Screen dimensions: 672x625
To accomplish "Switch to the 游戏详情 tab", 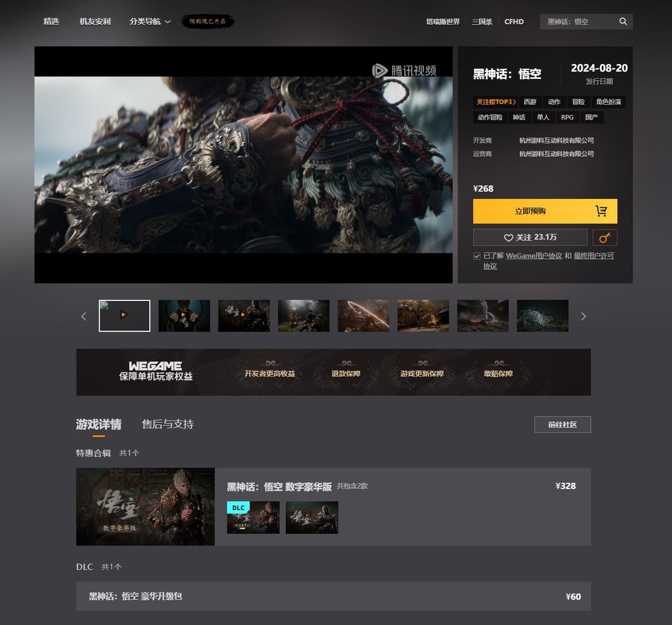I will click(99, 425).
